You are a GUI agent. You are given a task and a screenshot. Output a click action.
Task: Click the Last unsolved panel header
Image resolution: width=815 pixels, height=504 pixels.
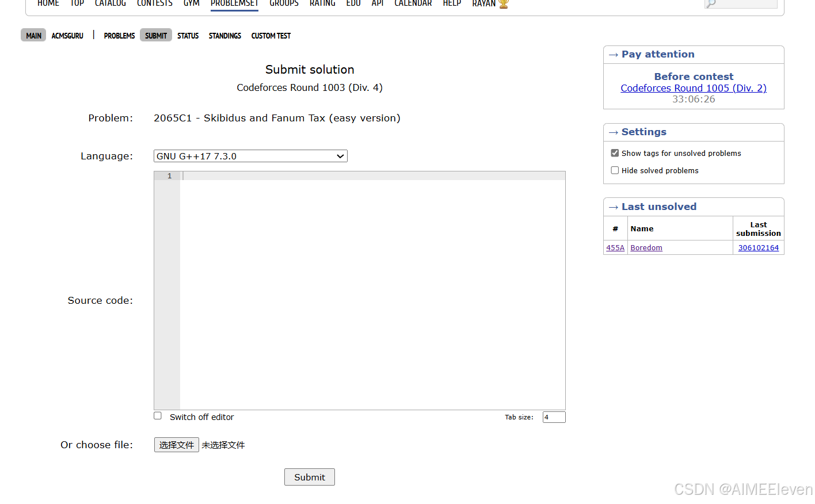(x=694, y=207)
